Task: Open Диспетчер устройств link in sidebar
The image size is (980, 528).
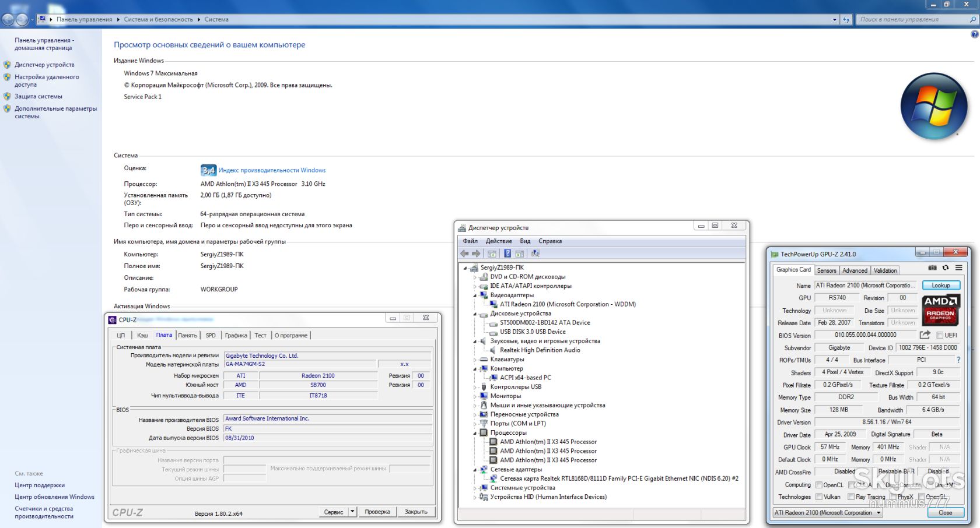Action: point(44,65)
